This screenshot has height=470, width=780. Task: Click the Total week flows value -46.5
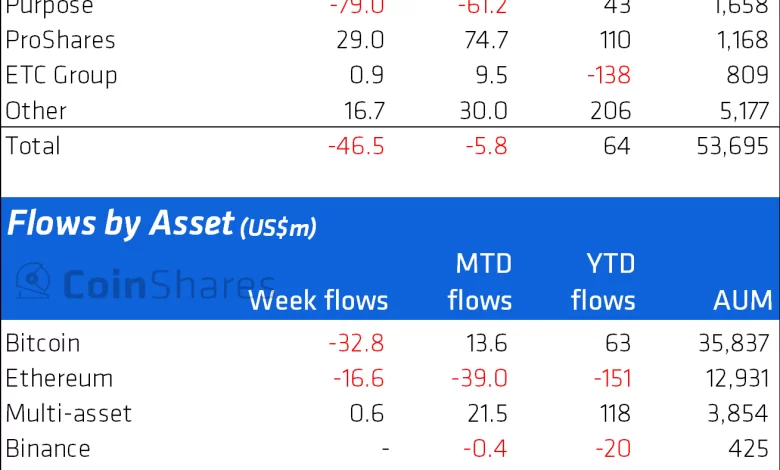click(358, 145)
